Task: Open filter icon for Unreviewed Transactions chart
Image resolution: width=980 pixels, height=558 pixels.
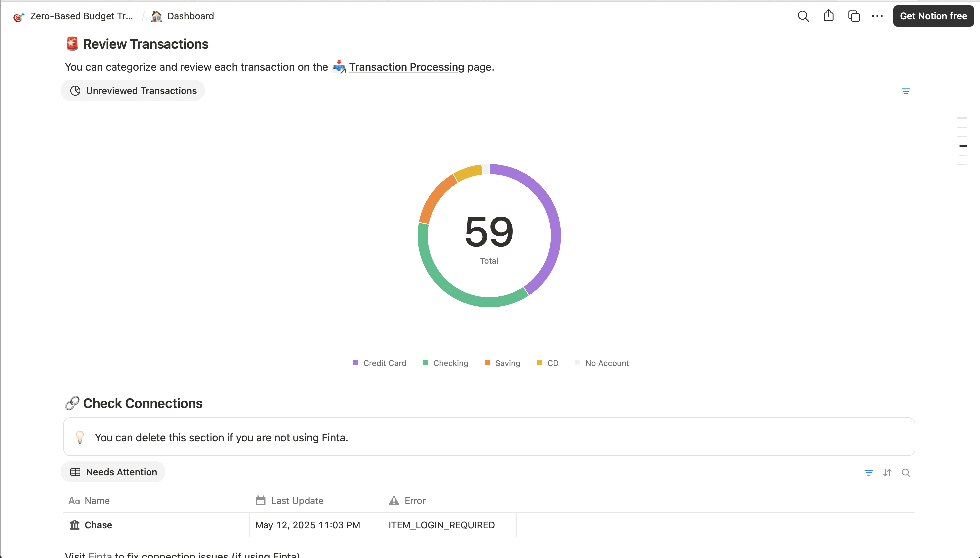Action: [x=906, y=91]
